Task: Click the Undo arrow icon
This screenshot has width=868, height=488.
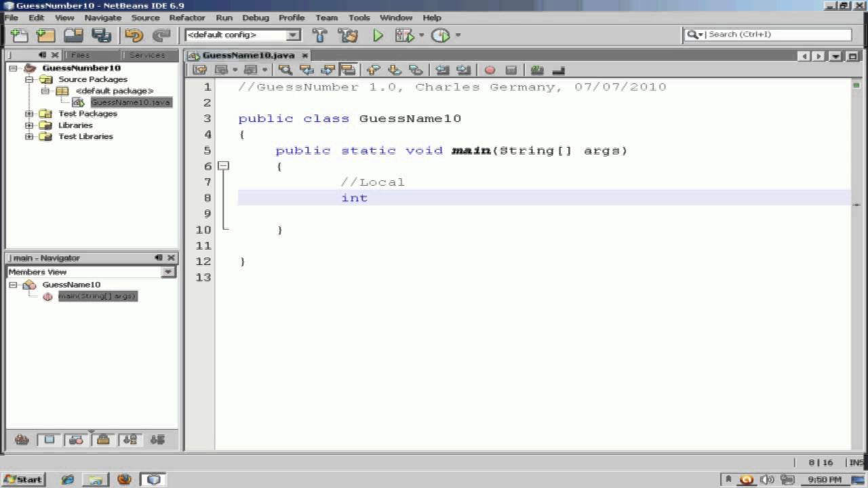Action: coord(134,35)
